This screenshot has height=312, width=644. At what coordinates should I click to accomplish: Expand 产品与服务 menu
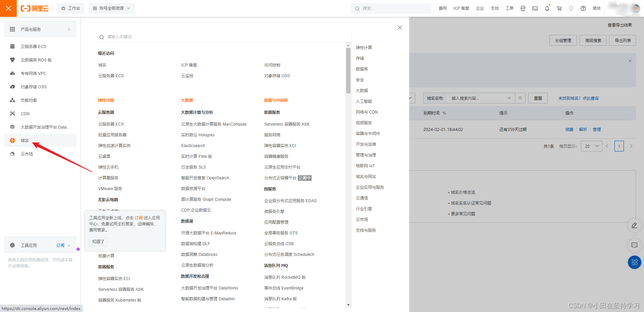[x=40, y=29]
